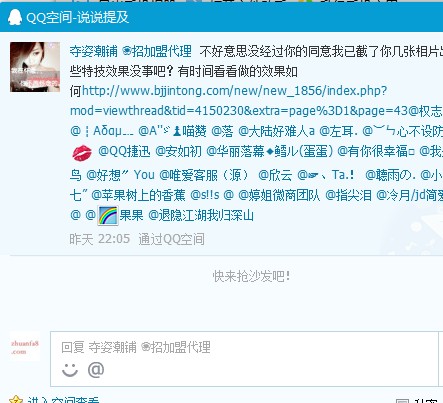Open the emoji smiley picker
Viewport: 443px width, 403px height.
[x=70, y=370]
